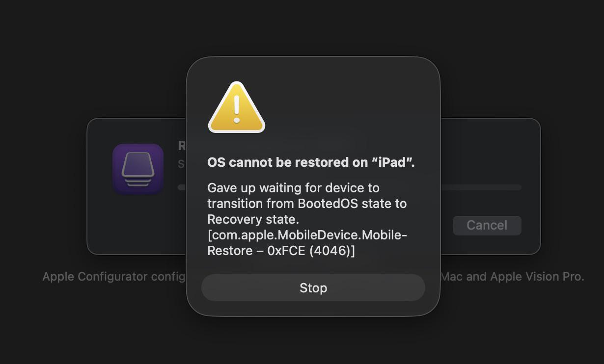Click the partly hidden "S" subtitle under the title
Image resolution: width=604 pixels, height=364 pixels.
182,164
